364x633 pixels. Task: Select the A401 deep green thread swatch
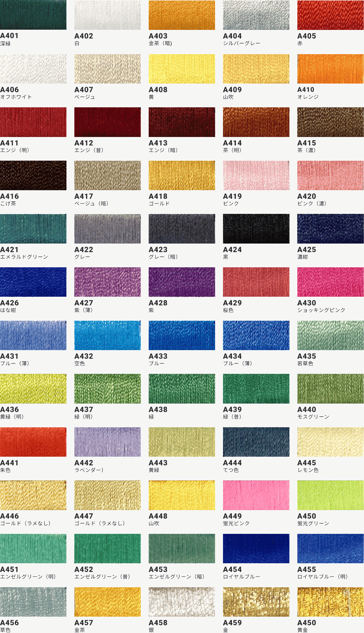(x=33, y=15)
